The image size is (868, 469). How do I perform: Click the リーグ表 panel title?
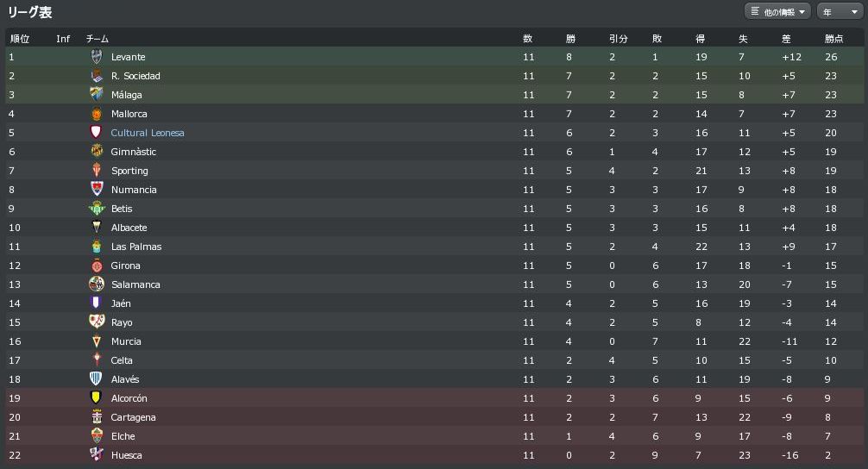point(30,13)
